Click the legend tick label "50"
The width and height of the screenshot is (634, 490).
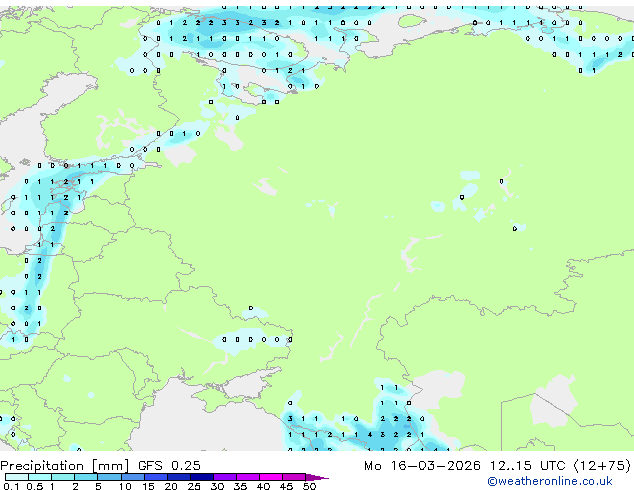tap(309, 486)
